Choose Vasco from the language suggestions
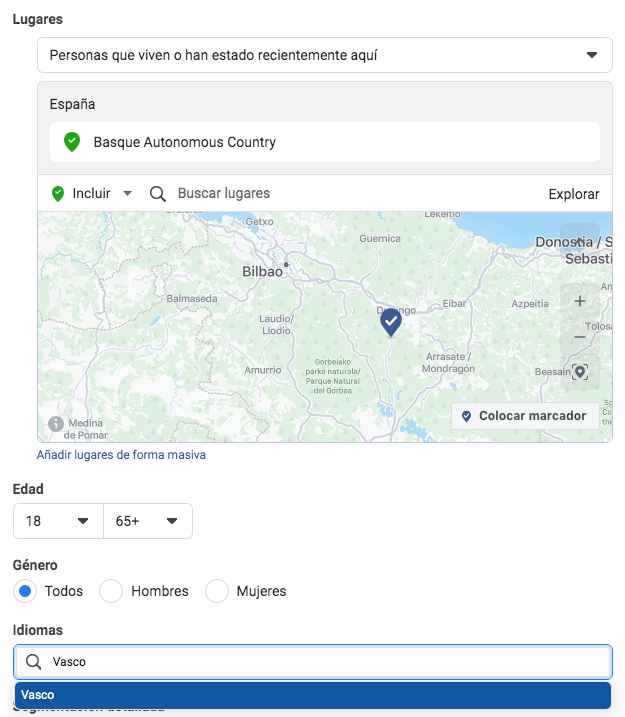625x717 pixels. tap(312, 695)
